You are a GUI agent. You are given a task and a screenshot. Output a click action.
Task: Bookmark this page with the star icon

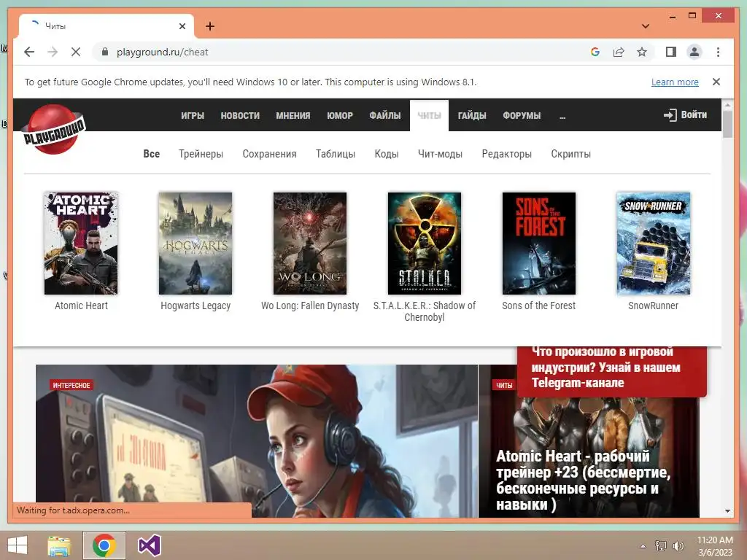tap(642, 52)
